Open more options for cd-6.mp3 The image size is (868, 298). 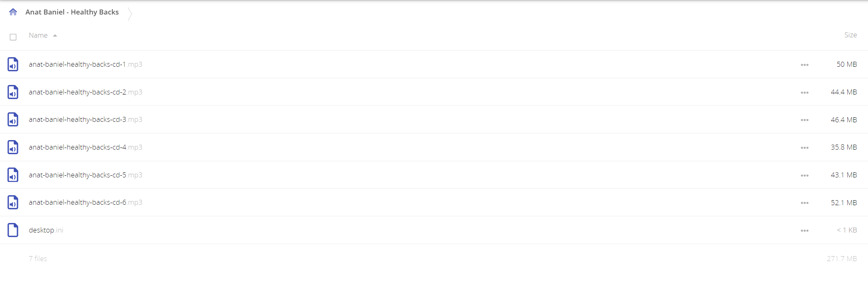click(804, 203)
